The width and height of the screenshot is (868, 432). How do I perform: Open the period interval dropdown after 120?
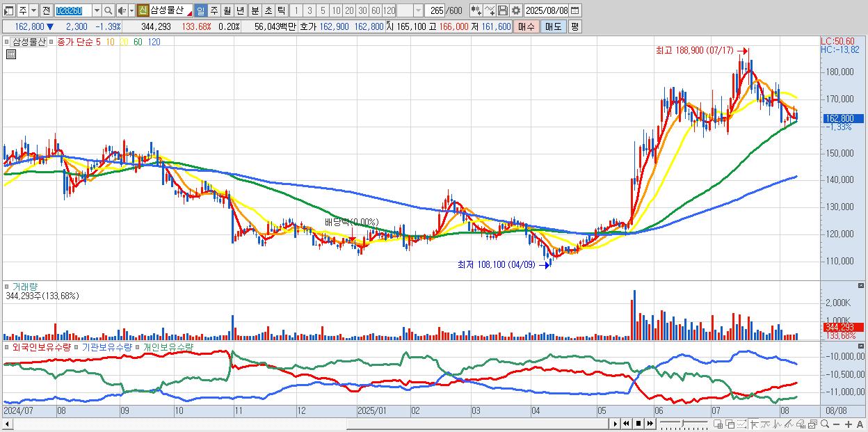click(418, 10)
